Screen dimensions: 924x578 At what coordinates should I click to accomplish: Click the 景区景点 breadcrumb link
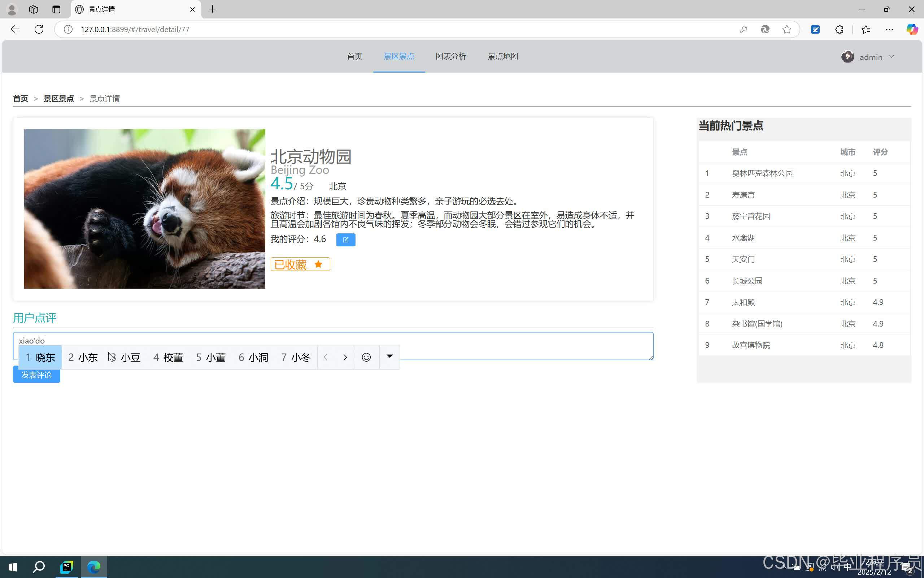[x=58, y=99]
